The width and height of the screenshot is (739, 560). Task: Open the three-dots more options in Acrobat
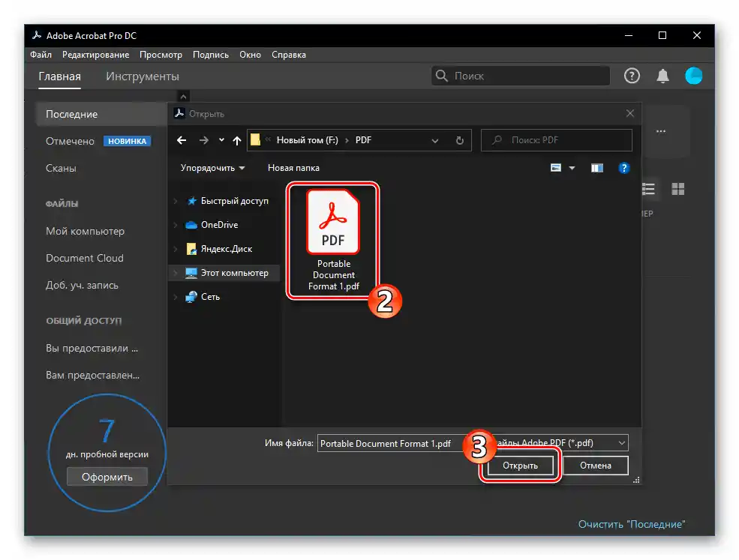coord(661,131)
